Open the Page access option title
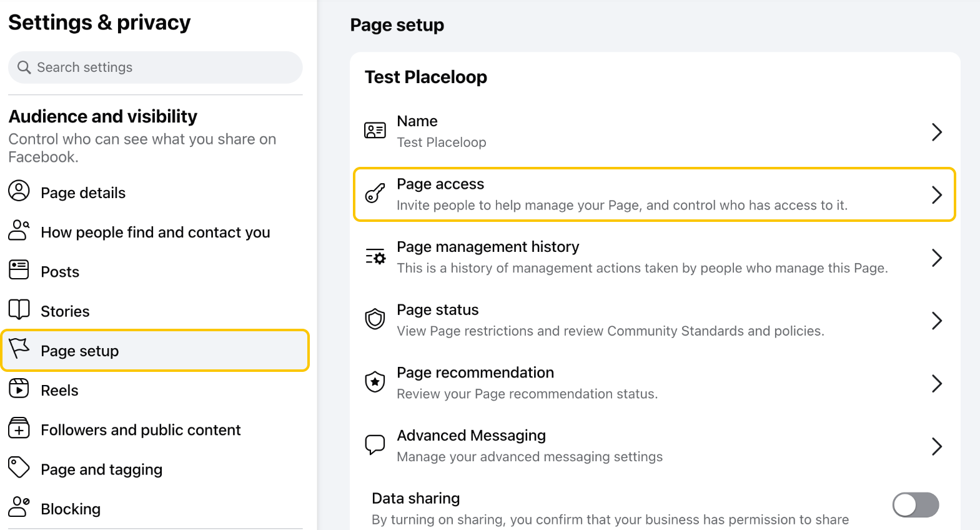 pyautogui.click(x=440, y=184)
